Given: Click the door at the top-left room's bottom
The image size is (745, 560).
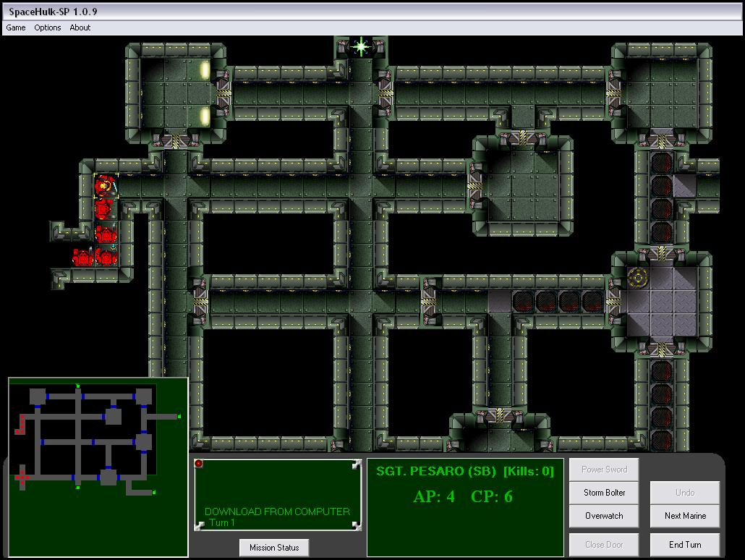Looking at the screenshot, I should click(x=175, y=140).
